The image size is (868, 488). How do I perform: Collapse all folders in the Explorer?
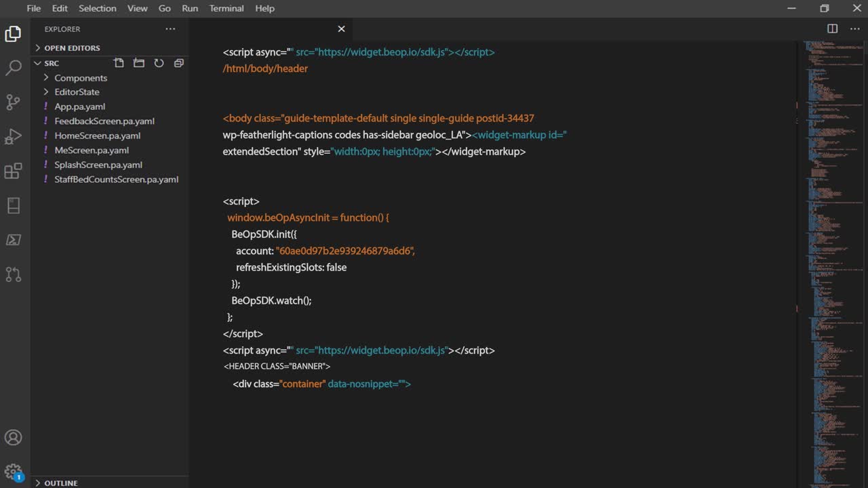(x=178, y=62)
